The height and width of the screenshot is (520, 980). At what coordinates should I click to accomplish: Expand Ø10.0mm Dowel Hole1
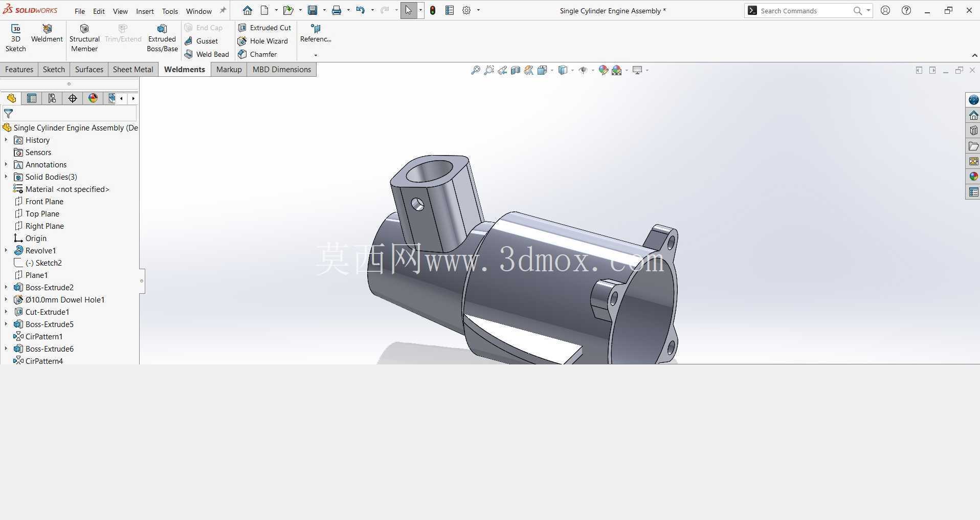click(x=6, y=299)
